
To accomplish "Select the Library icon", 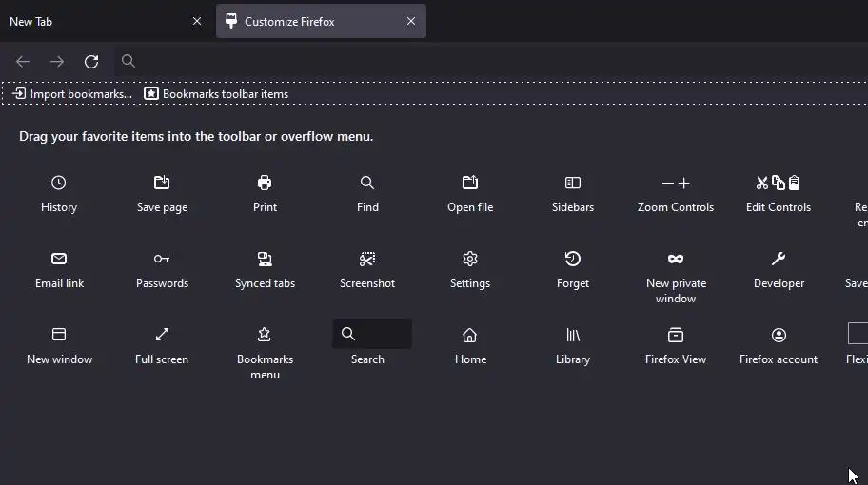I will pyautogui.click(x=573, y=335).
